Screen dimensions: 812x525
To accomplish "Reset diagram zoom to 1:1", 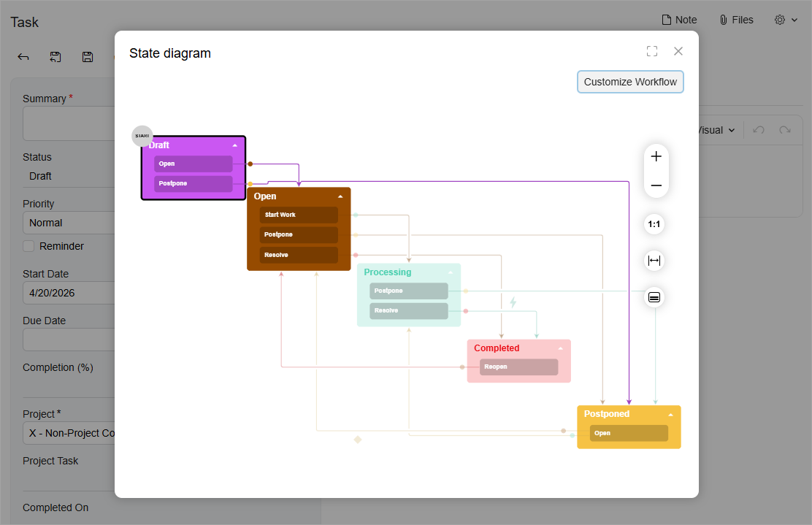I will (654, 224).
